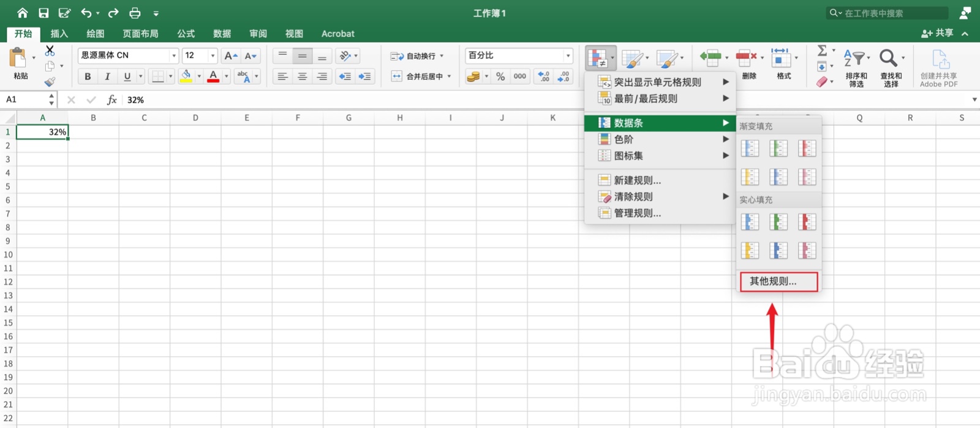This screenshot has height=428, width=980.
Task: Toggle right text alignment
Action: coord(322,76)
